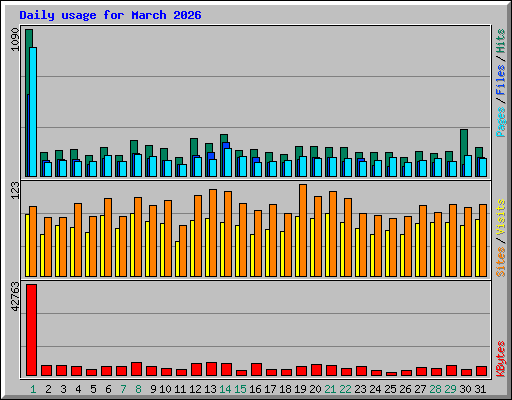Click day label 31 on the axis
This screenshot has width=512, height=400.
480,389
